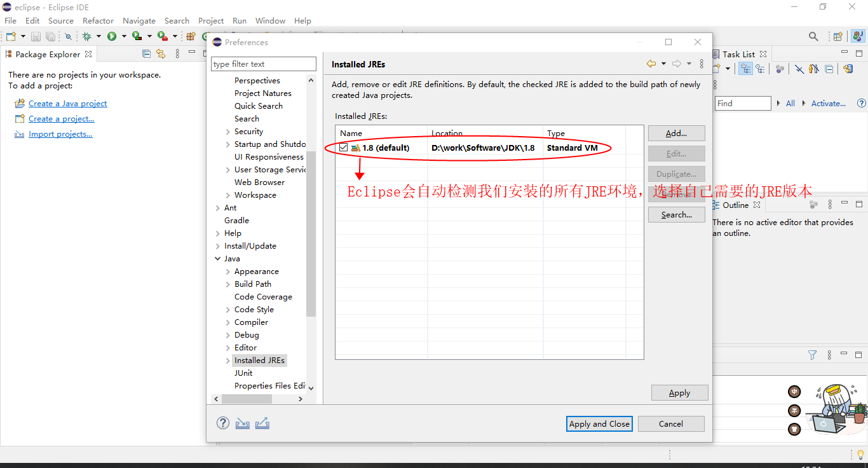Click Synchronize Changed icon in Task List
This screenshot has width=868, height=468.
coord(848,69)
